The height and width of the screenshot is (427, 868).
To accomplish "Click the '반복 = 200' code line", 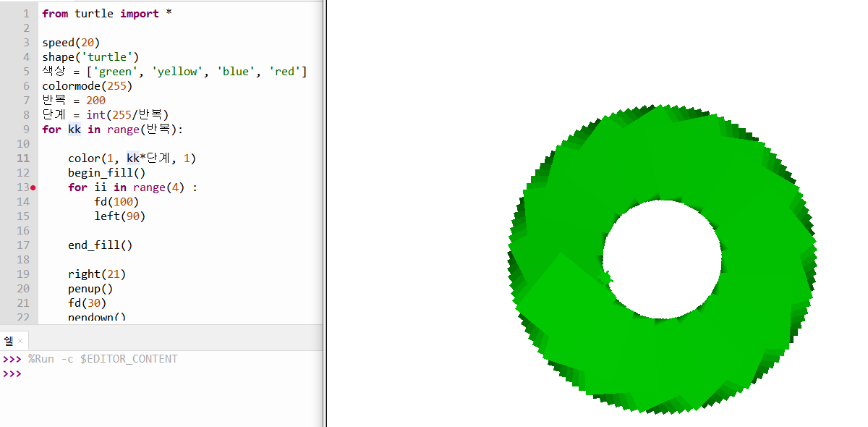I will click(x=74, y=101).
